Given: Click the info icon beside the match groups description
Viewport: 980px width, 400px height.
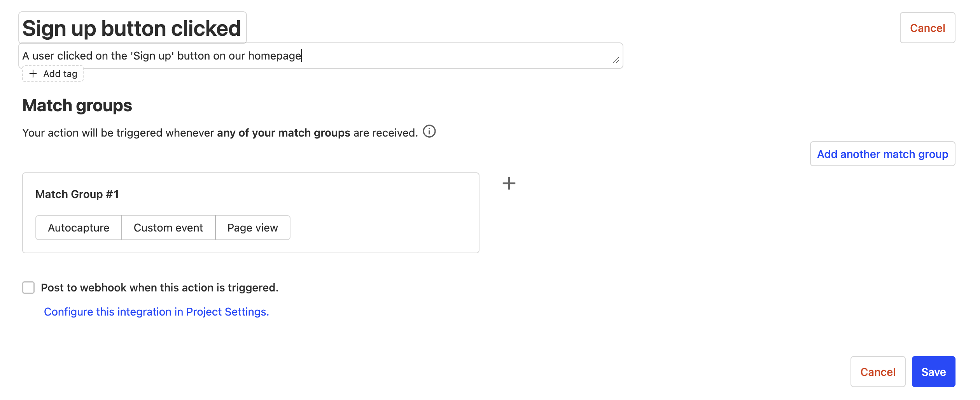Looking at the screenshot, I should tap(429, 131).
